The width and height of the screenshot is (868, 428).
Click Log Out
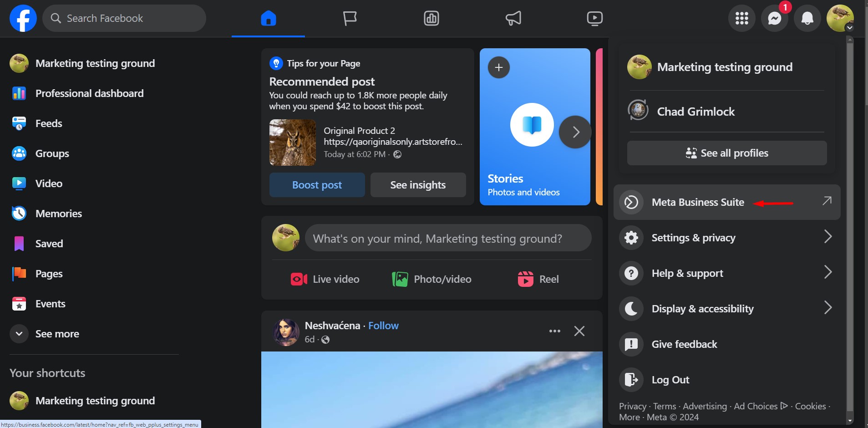point(727,380)
